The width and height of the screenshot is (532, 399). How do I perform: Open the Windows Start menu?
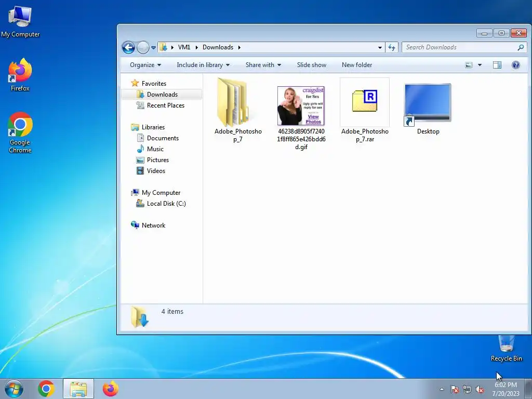pyautogui.click(x=14, y=389)
